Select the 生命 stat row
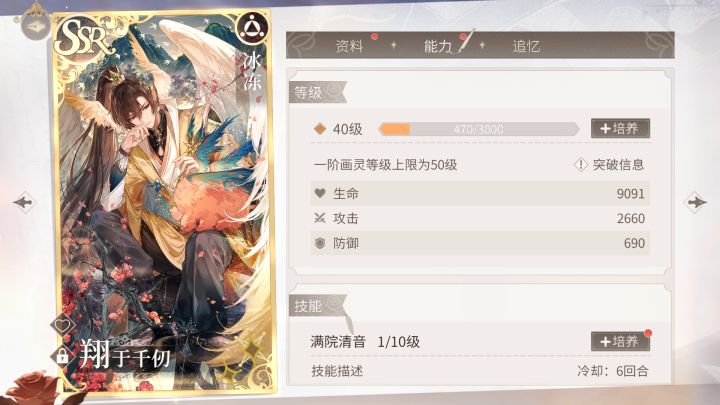Screen dimensions: 720x405 point(480,193)
